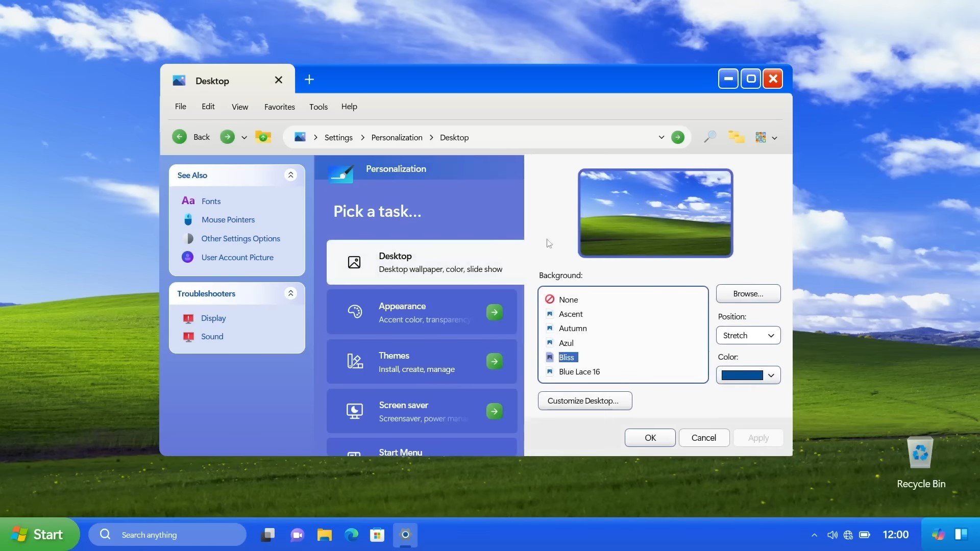The image size is (980, 551).
Task: Click the Apply button
Action: pyautogui.click(x=758, y=438)
